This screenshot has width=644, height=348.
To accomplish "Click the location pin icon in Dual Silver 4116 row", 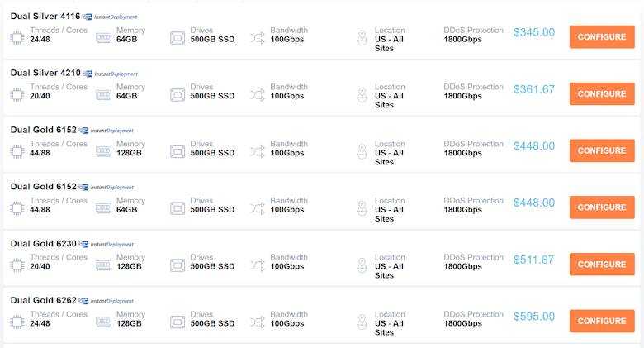I will point(362,38).
